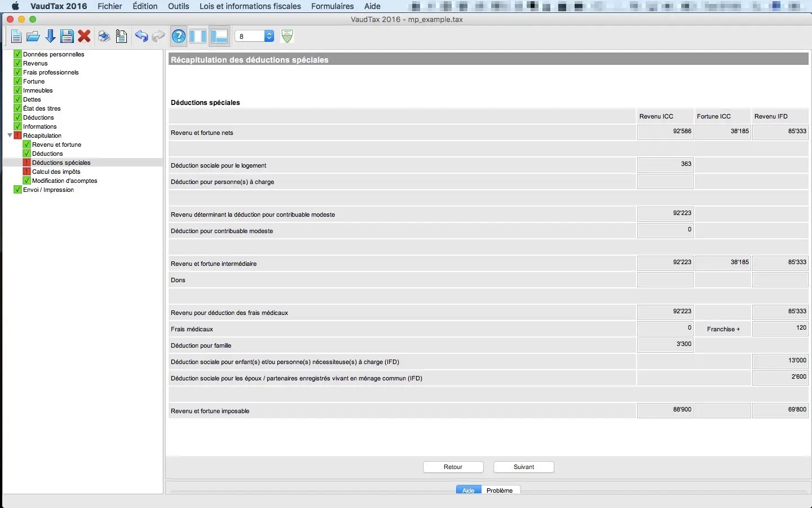Click the Déduction sociale pour le logement field
This screenshot has height=508, width=812.
click(x=665, y=165)
